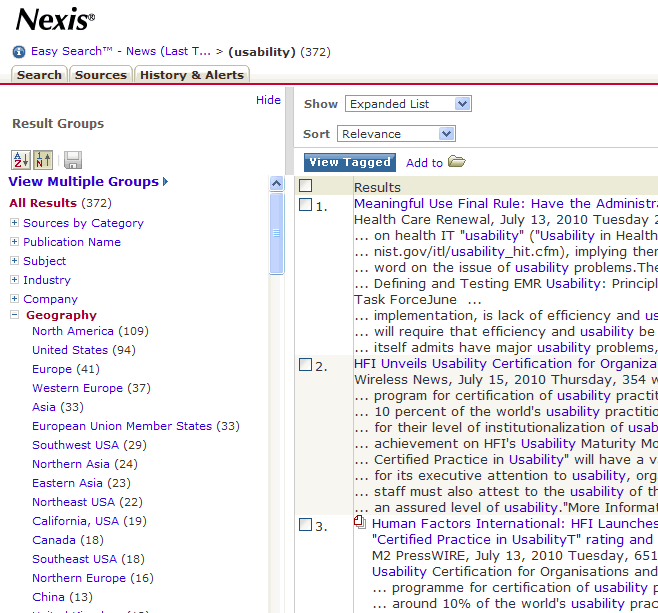658x613 pixels.
Task: Collapse the Geography group
Action: [15, 315]
